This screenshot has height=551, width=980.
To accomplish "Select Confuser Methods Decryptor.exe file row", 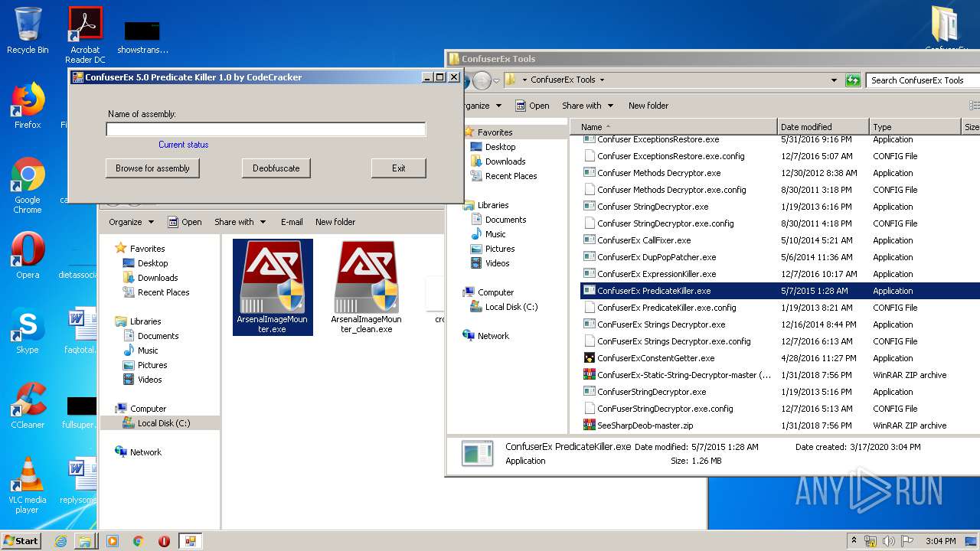I will 780,173.
